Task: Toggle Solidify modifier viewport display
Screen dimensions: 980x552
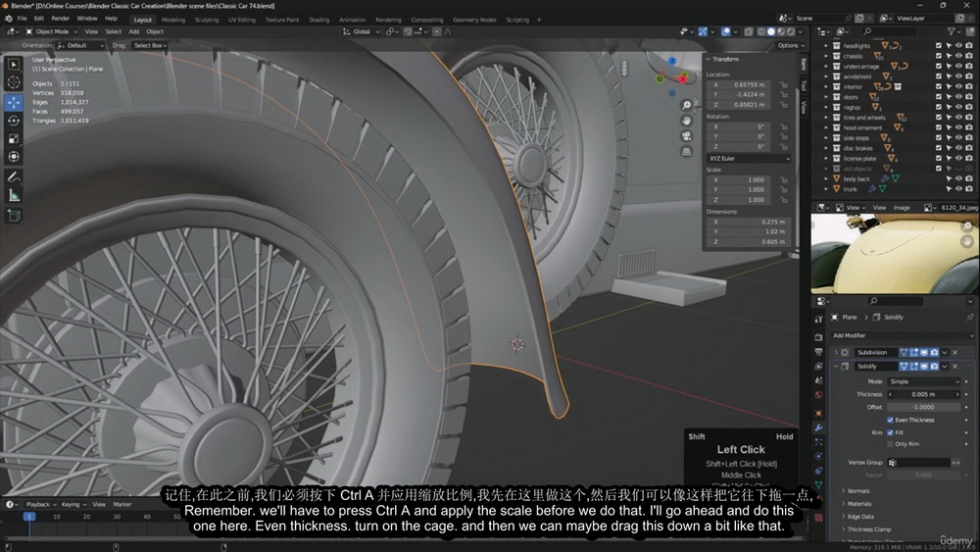Action: [x=924, y=367]
